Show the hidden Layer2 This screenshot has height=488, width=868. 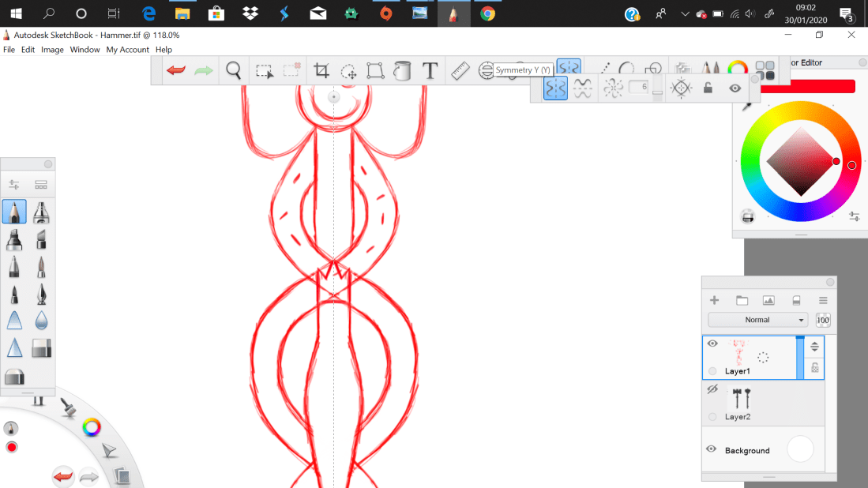click(712, 389)
